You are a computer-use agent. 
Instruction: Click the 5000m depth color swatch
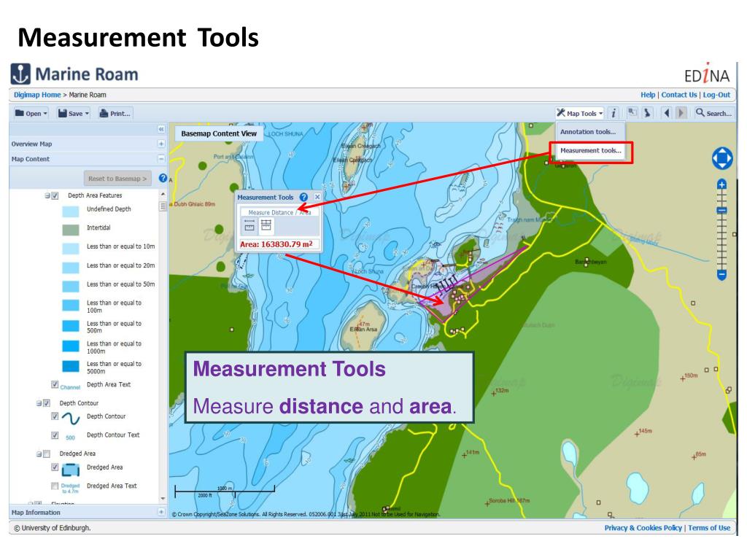pos(71,366)
